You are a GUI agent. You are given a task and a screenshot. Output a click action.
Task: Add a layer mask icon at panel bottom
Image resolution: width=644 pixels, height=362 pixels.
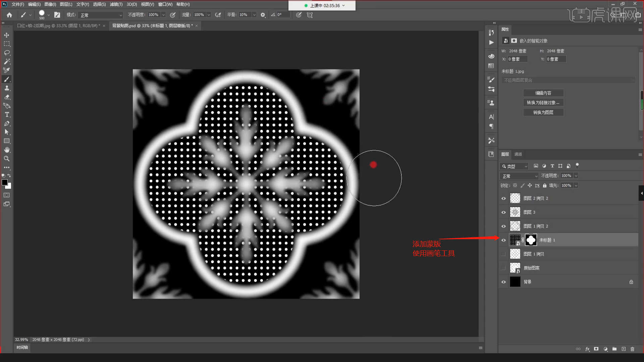(596, 349)
